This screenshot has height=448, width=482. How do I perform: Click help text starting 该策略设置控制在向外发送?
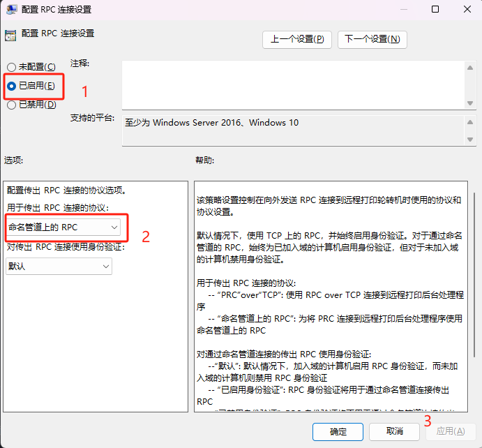pyautogui.click(x=329, y=206)
